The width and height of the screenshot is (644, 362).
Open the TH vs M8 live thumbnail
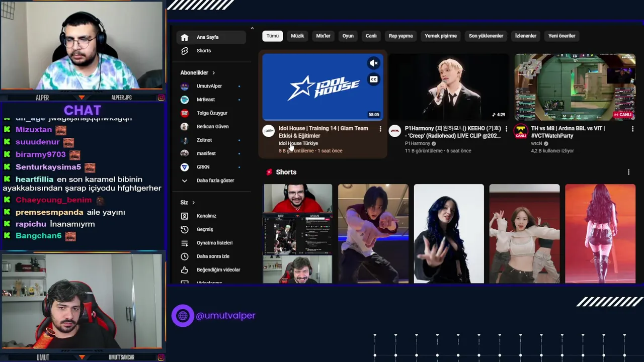575,87
